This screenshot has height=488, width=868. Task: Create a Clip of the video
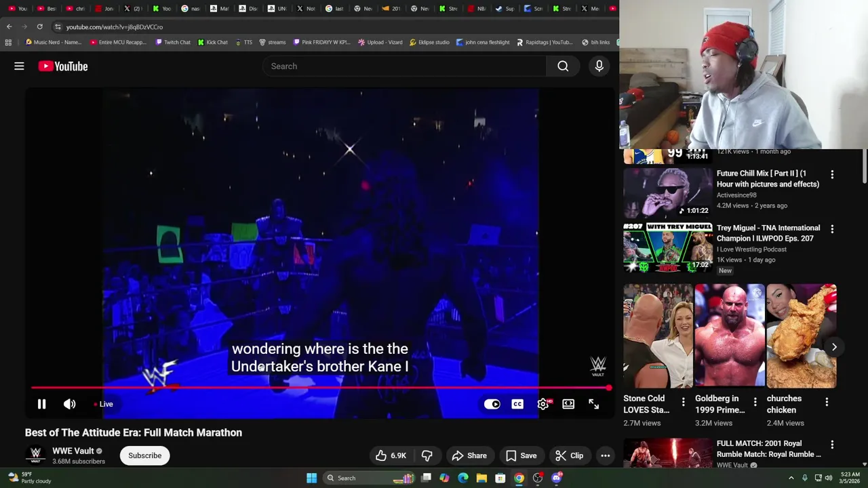(x=569, y=455)
